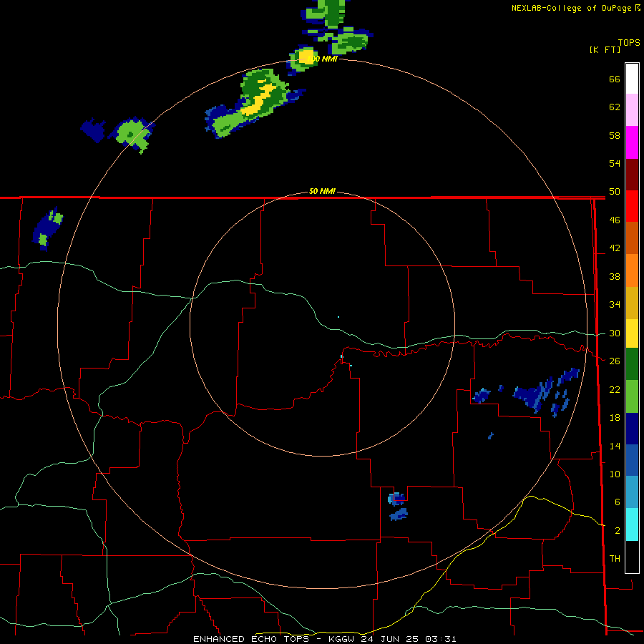644x644 pixels.
Task: Click the tiny cyan dot north of radar center
Action: point(338,317)
